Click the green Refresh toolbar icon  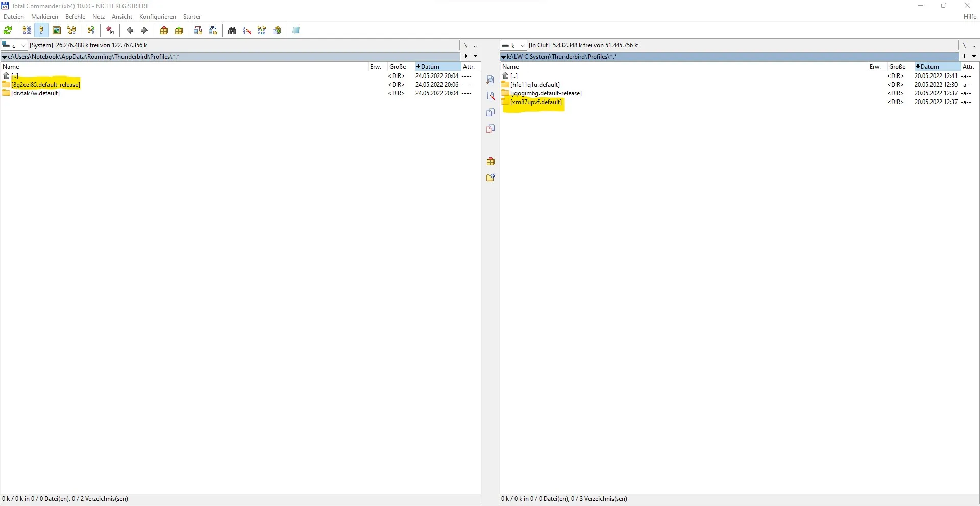[x=8, y=31]
